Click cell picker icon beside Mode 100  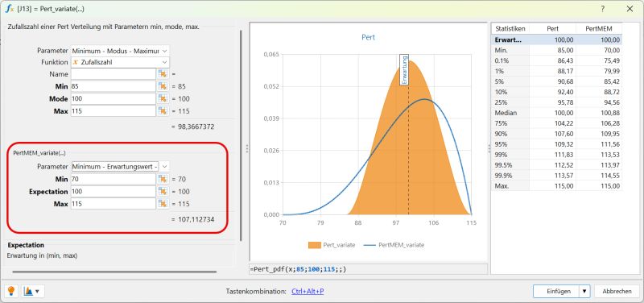click(163, 98)
